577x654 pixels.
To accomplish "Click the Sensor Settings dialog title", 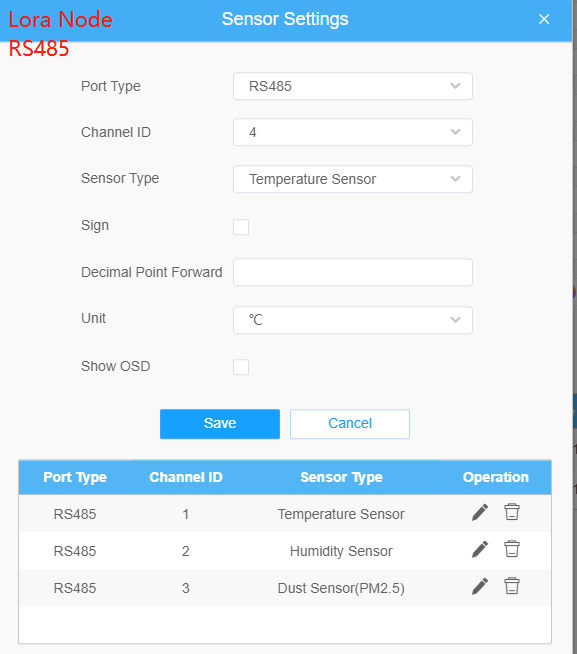I will [285, 19].
